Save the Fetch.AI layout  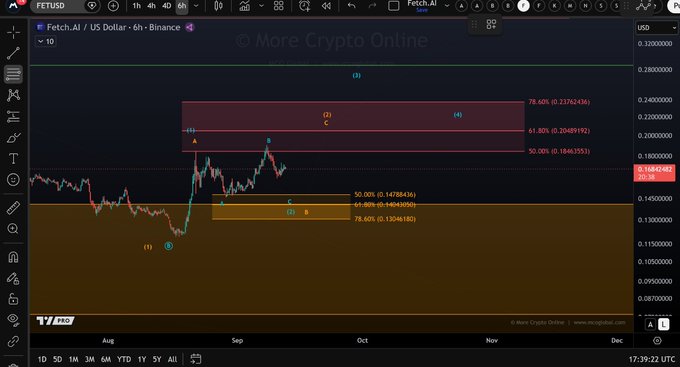point(422,10)
